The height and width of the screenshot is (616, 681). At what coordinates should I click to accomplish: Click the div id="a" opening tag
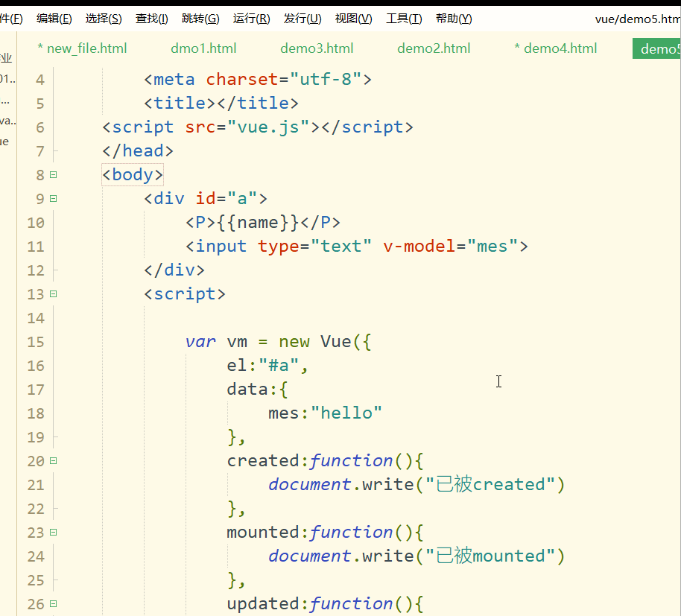coord(206,198)
